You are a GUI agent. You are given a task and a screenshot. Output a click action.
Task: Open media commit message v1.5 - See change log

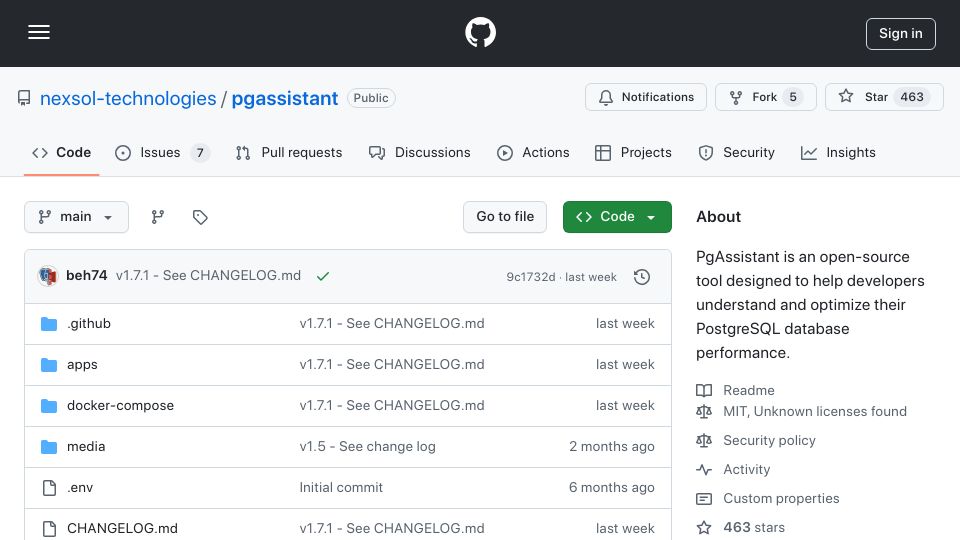[x=367, y=446]
